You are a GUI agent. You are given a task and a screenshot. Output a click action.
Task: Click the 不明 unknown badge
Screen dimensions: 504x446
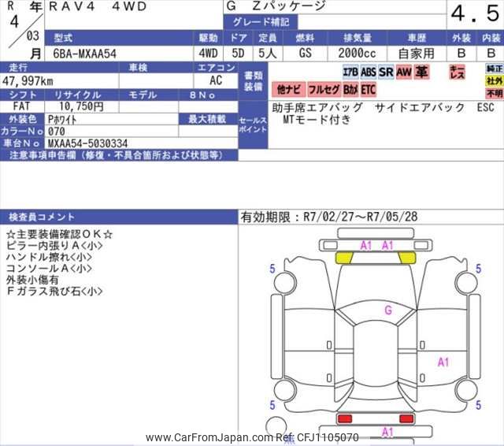point(495,93)
